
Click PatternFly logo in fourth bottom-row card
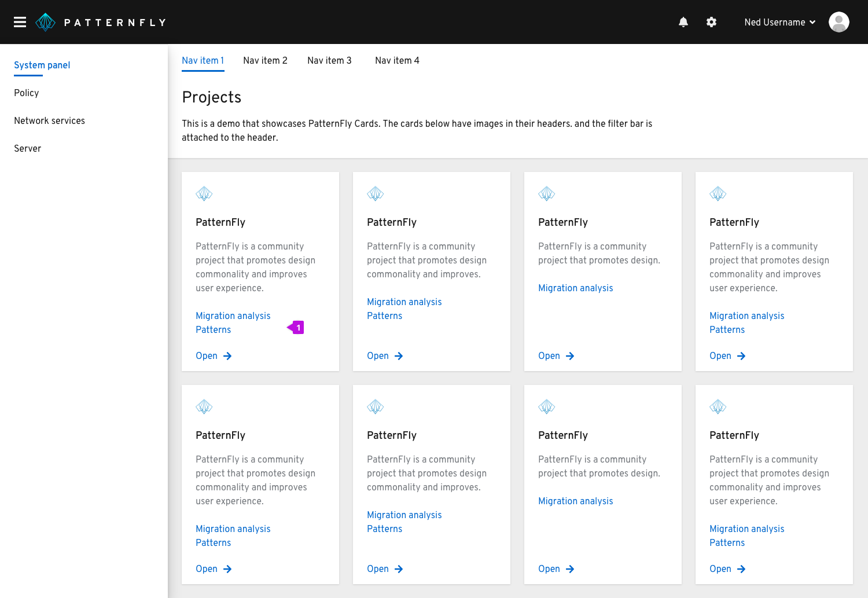pyautogui.click(x=718, y=407)
